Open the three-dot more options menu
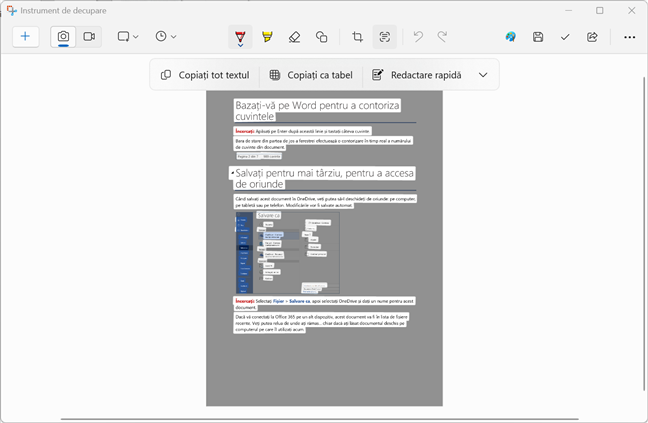Screen dimensions: 648x423 coord(629,37)
